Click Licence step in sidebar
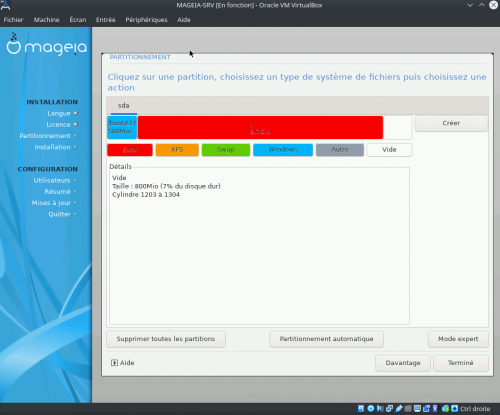Screen dimensions: 500x415 pos(58,125)
